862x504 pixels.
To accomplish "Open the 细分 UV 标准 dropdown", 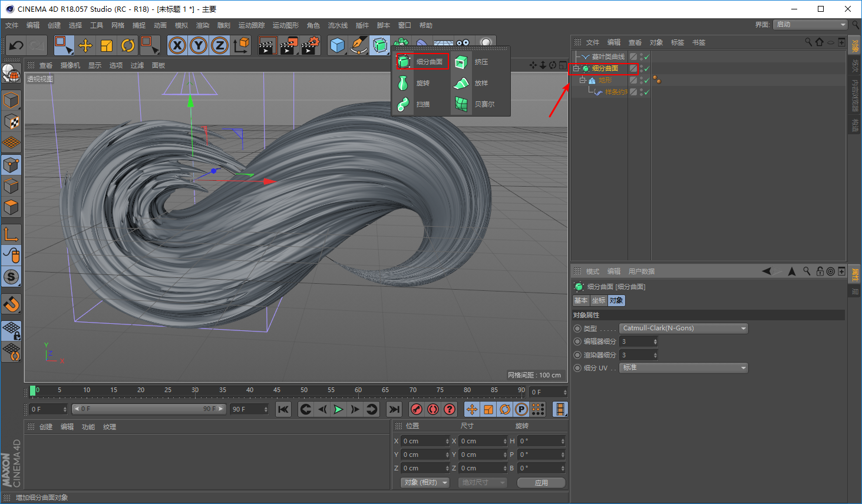I will [x=683, y=368].
